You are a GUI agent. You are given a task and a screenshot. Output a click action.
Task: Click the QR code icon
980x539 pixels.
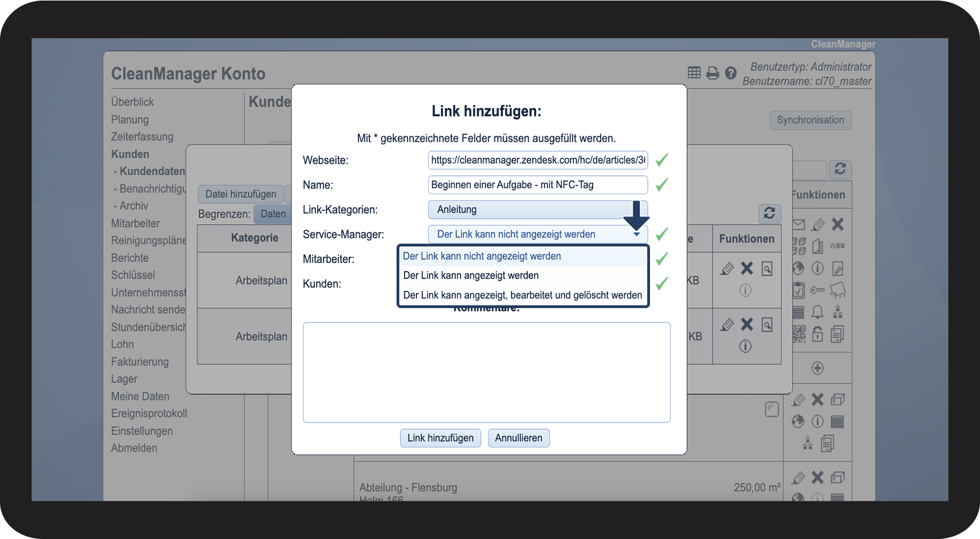pyautogui.click(x=799, y=334)
